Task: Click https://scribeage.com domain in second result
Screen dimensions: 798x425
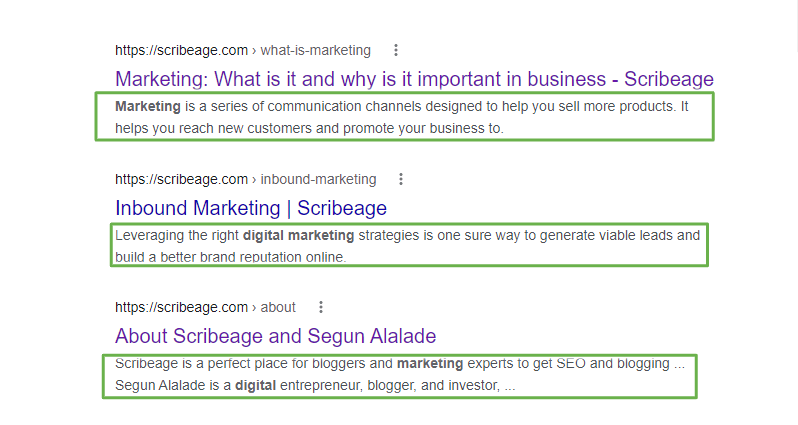Action: click(181, 179)
